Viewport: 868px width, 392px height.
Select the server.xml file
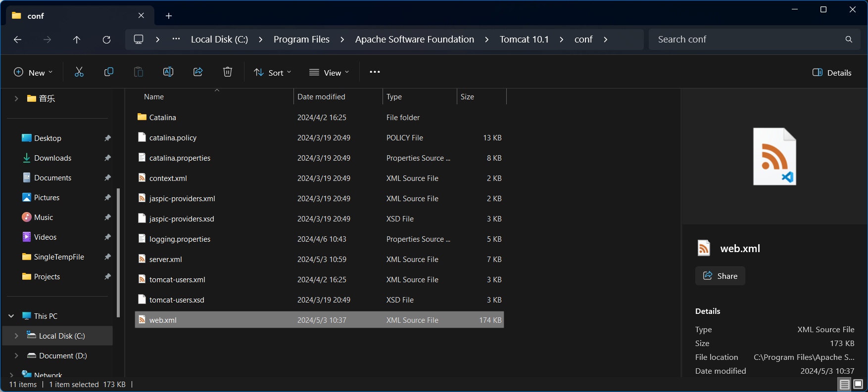pyautogui.click(x=319, y=259)
